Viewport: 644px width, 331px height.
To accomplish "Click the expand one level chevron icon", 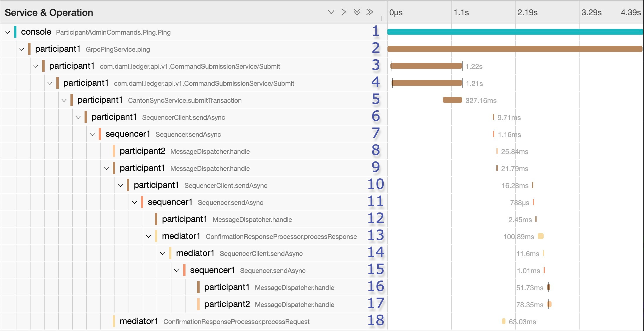I will point(344,12).
